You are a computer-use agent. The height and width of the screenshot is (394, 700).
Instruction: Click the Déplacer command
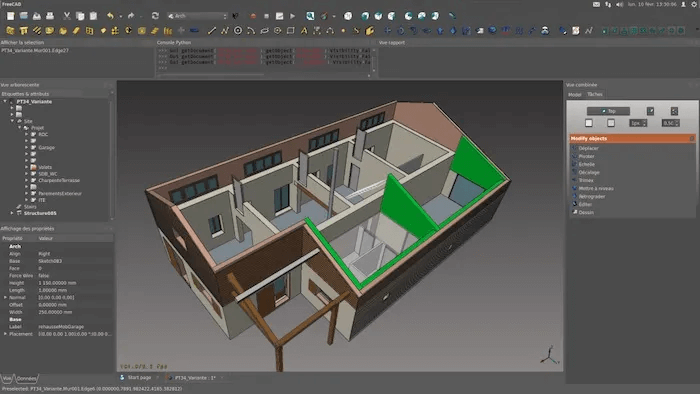point(588,148)
